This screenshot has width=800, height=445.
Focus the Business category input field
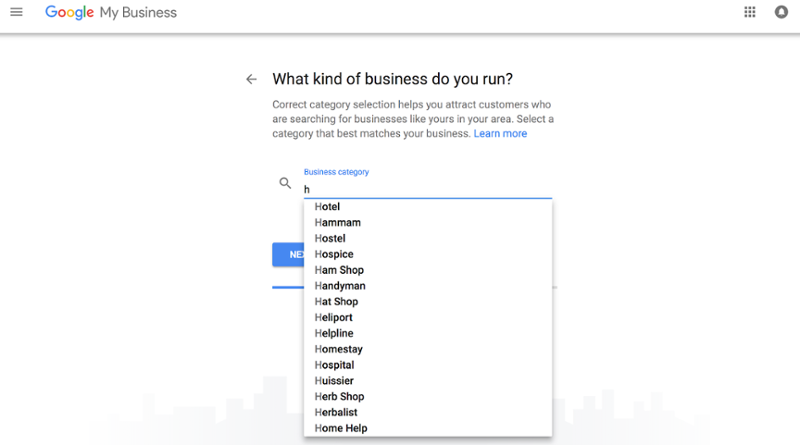(428, 189)
